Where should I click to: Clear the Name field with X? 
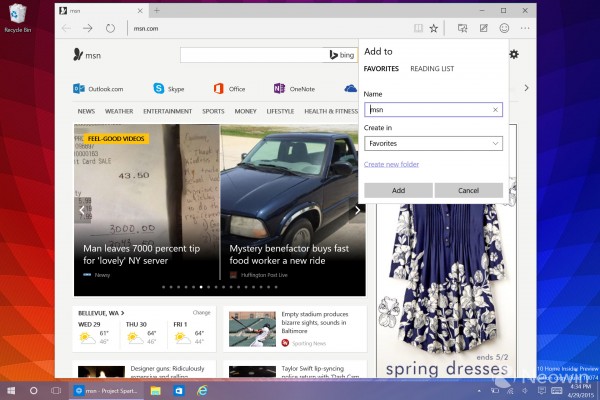click(x=495, y=110)
